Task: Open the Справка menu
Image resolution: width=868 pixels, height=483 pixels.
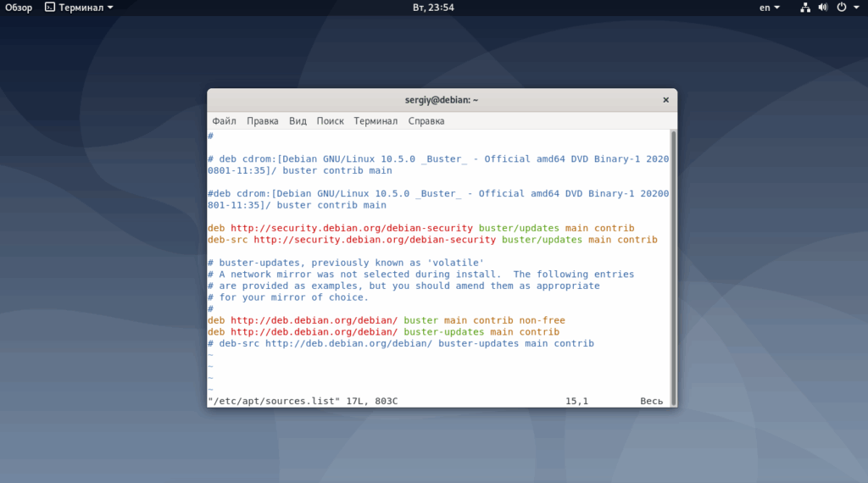Action: 426,121
